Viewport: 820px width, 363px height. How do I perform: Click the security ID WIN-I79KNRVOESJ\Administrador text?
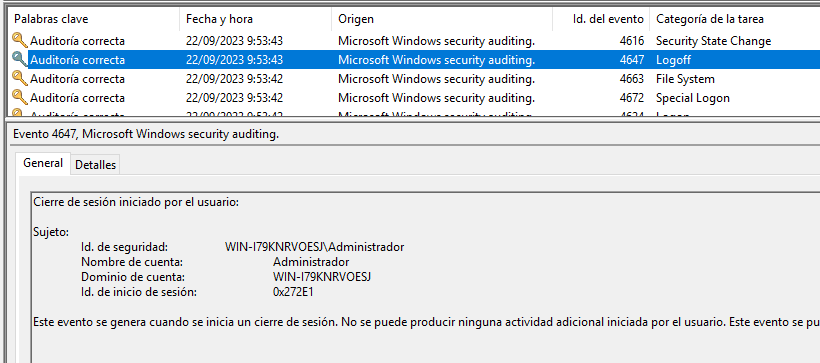pos(314,246)
